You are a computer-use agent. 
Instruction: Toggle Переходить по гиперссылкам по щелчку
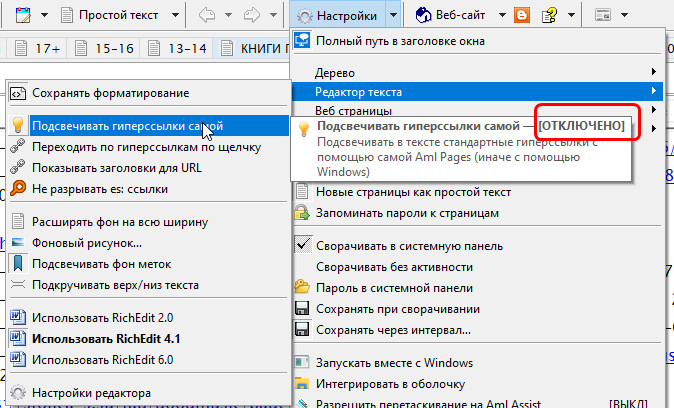148,147
